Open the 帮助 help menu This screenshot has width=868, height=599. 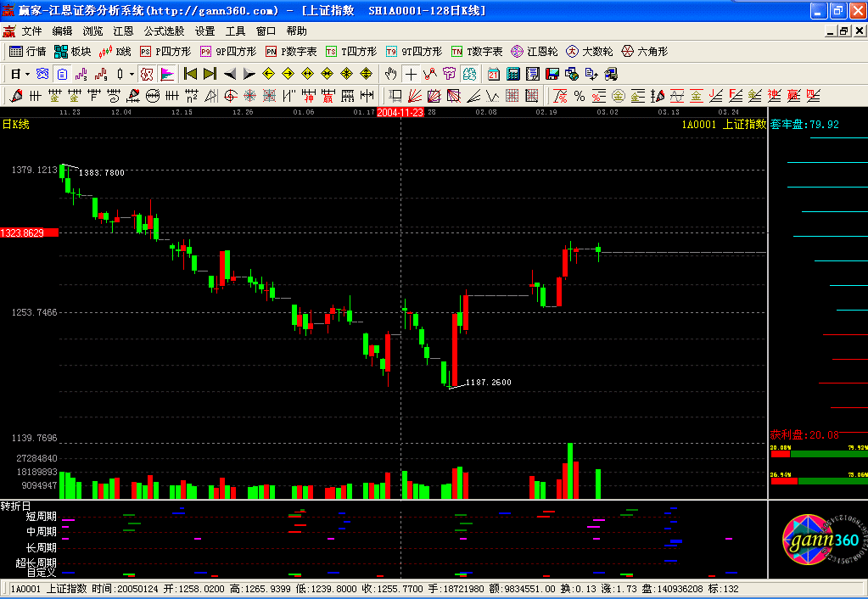pos(297,31)
